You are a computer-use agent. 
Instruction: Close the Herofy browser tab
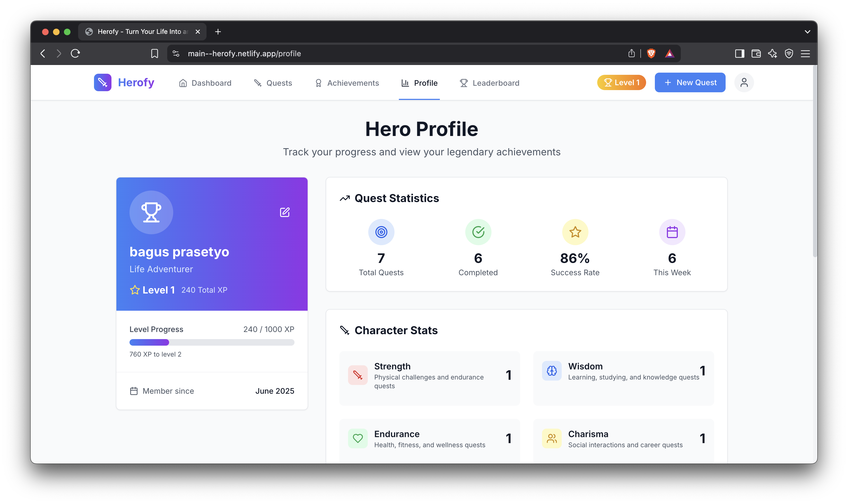pyautogui.click(x=198, y=32)
